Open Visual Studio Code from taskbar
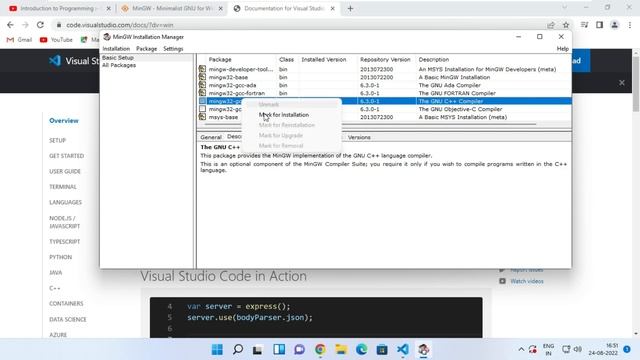This screenshot has width=640, height=360. (x=403, y=349)
